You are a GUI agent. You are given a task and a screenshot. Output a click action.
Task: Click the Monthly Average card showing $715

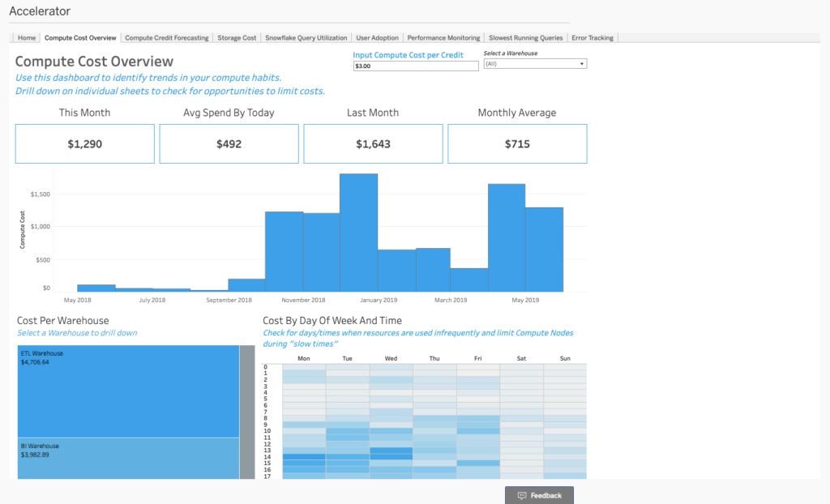coord(517,143)
